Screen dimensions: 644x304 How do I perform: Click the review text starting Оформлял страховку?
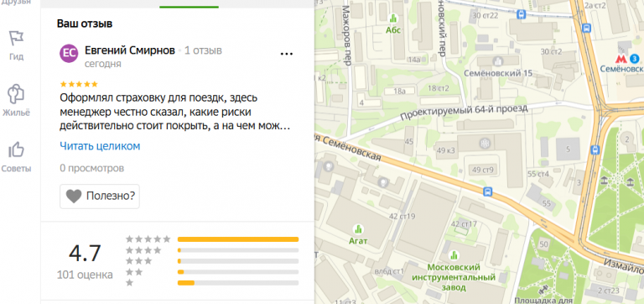point(175,113)
